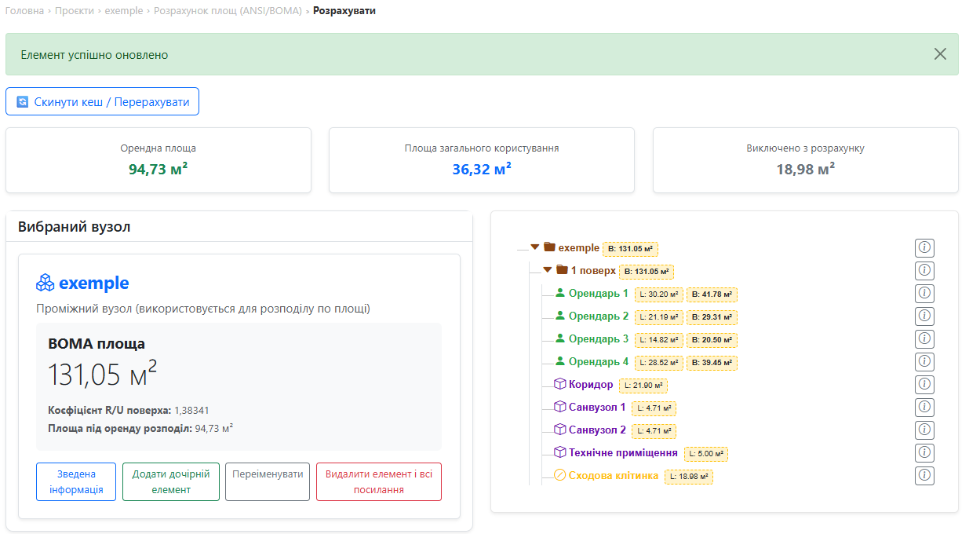Select Коридор node in the tree
980x534 pixels.
(591, 385)
